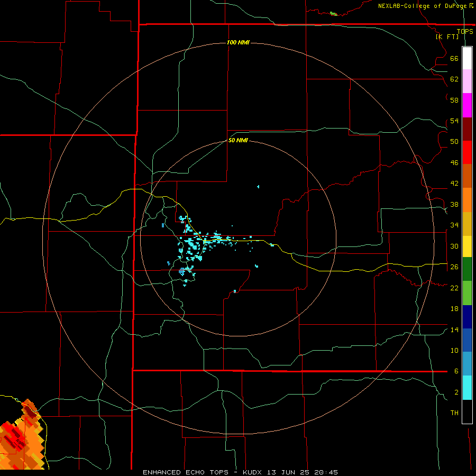Click the "22" legend value
This screenshot has height=476, width=476.
tap(454, 288)
